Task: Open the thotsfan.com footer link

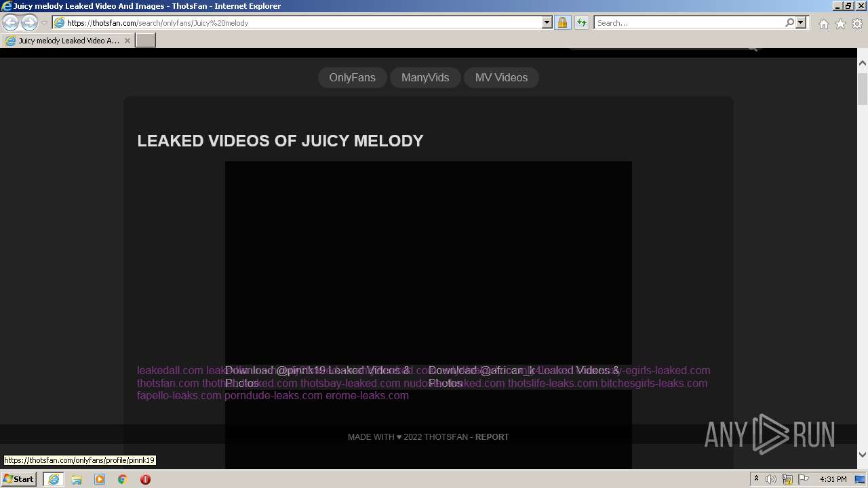Action: pyautogui.click(x=168, y=383)
